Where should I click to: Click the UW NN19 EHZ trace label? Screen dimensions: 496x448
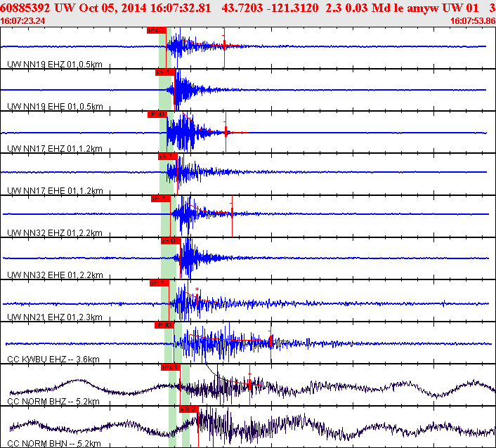[54, 65]
